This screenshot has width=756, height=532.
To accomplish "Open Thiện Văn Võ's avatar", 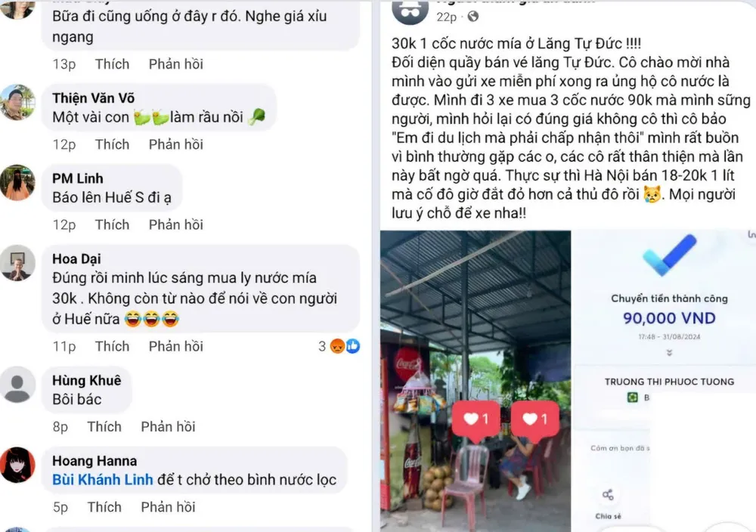I will [x=18, y=102].
